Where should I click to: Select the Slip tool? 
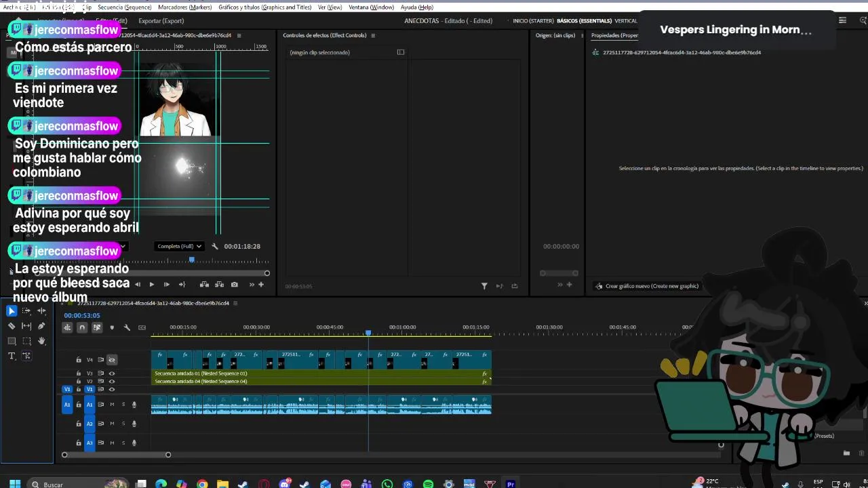pyautogui.click(x=26, y=326)
